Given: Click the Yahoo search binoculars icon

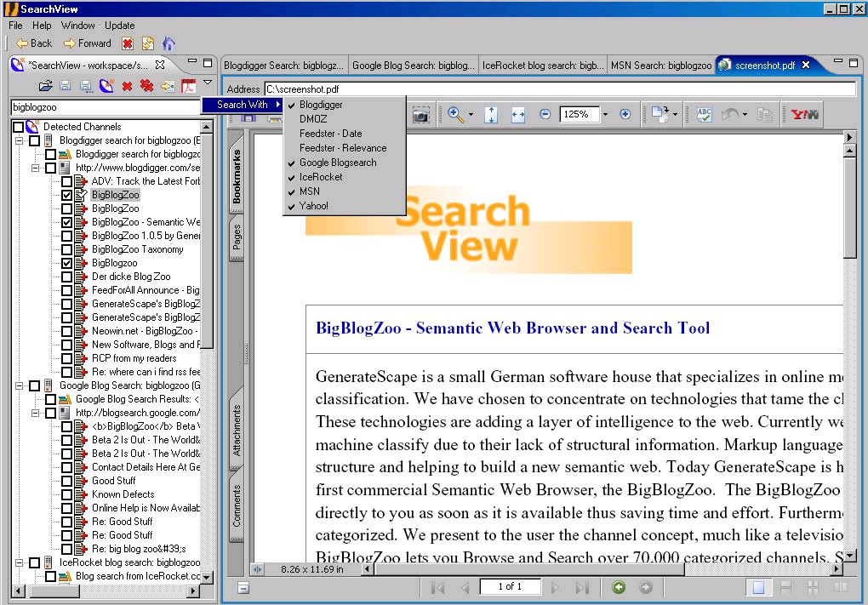Looking at the screenshot, I should tap(805, 115).
